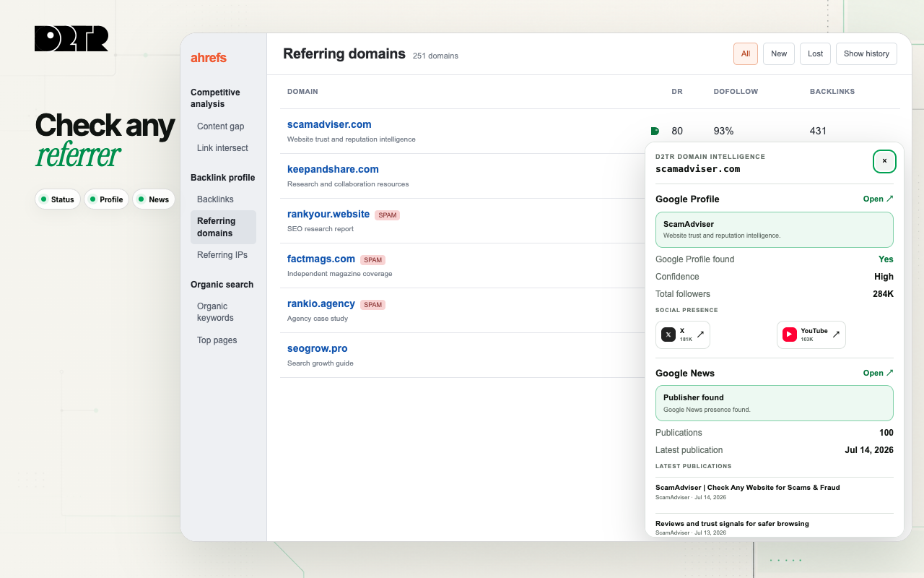The image size is (924, 578).
Task: Click the ahrefs logo
Action: coord(209,58)
